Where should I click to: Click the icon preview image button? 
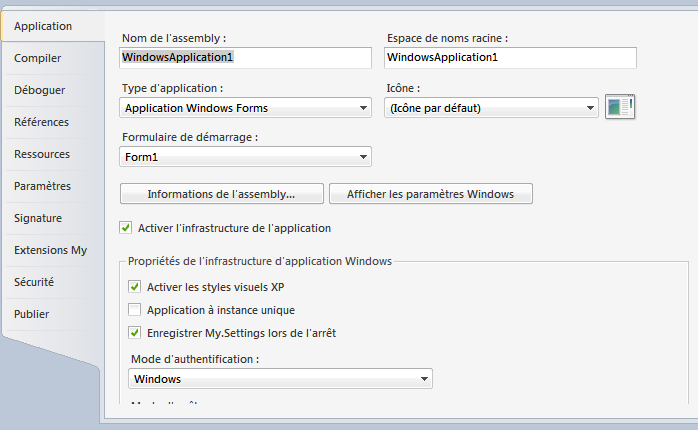coord(620,107)
